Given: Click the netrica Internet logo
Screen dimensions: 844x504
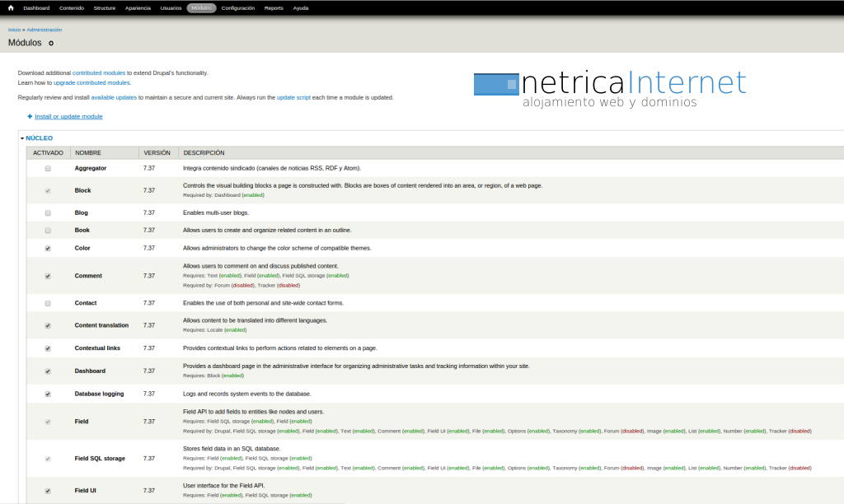Looking at the screenshot, I should (610, 90).
